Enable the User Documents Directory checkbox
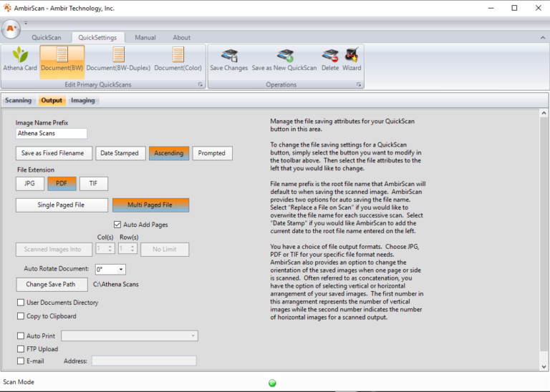This screenshot has height=392, width=550. pos(21,303)
